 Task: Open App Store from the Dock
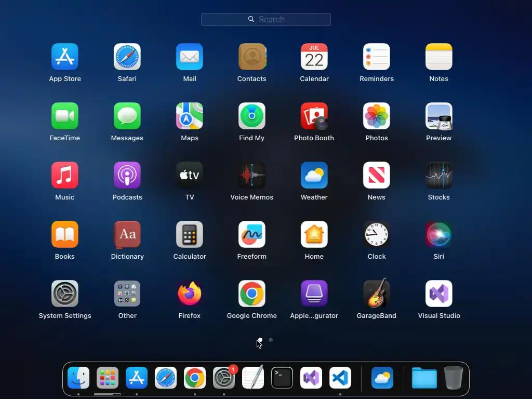pyautogui.click(x=137, y=378)
